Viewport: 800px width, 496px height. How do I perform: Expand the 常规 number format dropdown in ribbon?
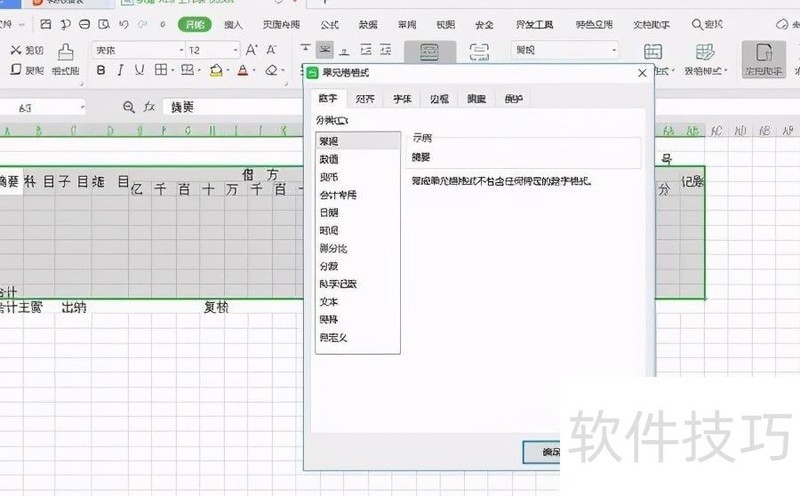(610, 49)
